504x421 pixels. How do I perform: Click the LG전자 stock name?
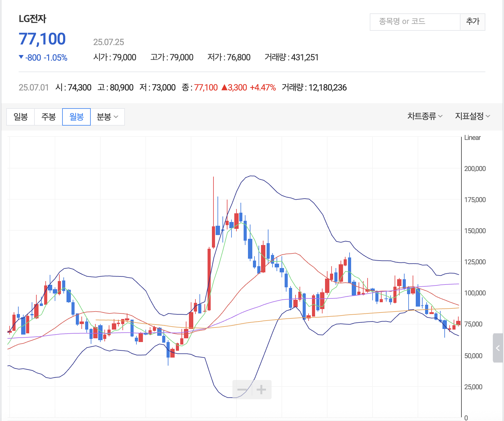pos(32,19)
